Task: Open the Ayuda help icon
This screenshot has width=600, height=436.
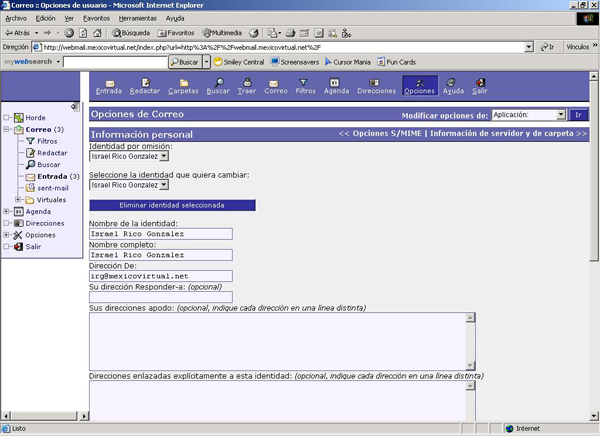Action: (453, 87)
